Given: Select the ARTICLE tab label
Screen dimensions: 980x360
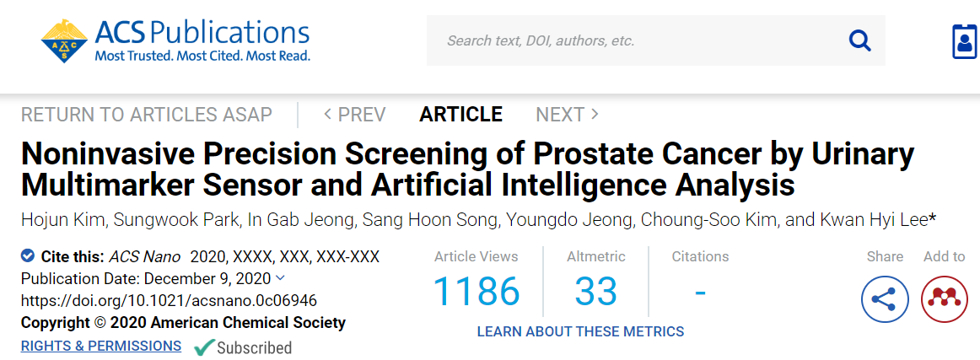Looking at the screenshot, I should coord(460,115).
